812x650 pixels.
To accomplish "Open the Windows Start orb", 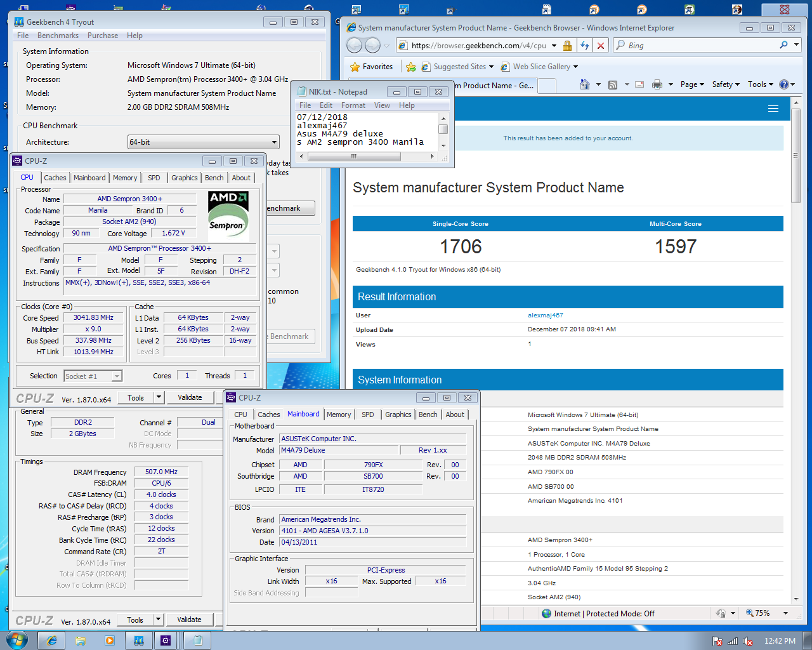I will 16,640.
